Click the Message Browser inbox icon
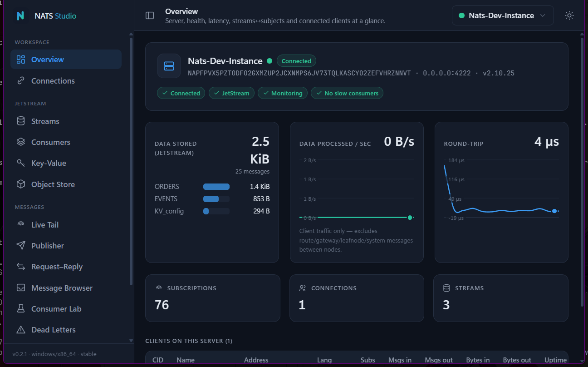Viewport: 588px width, 367px height. (20, 288)
